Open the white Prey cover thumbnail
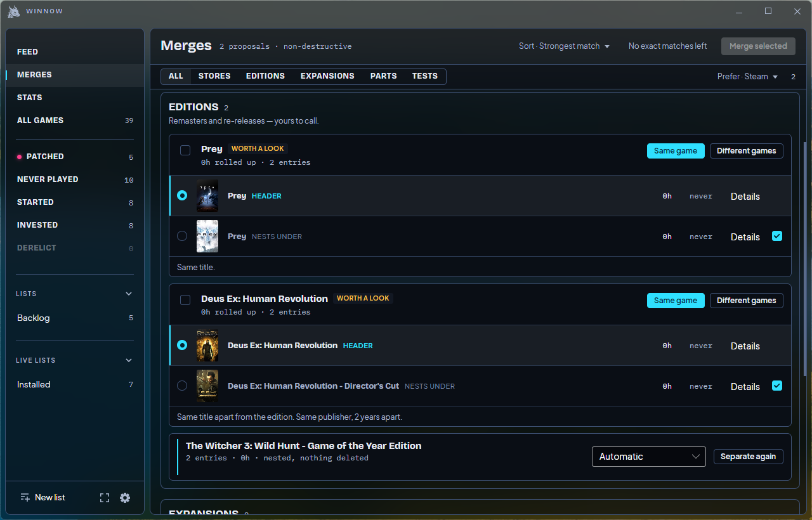The width and height of the screenshot is (812, 520). click(207, 237)
